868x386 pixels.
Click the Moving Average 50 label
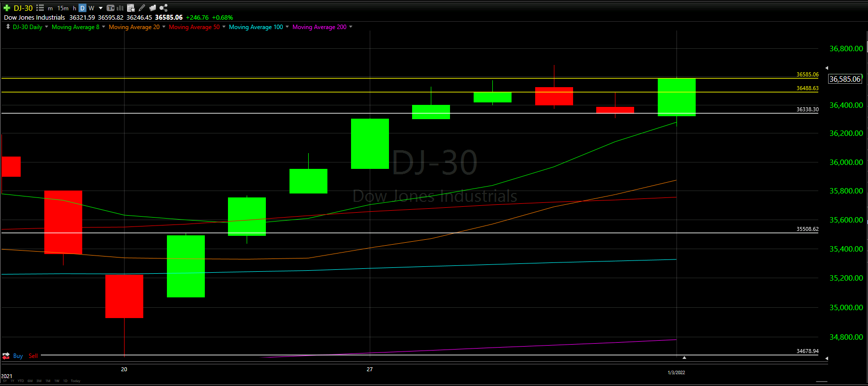coord(194,27)
